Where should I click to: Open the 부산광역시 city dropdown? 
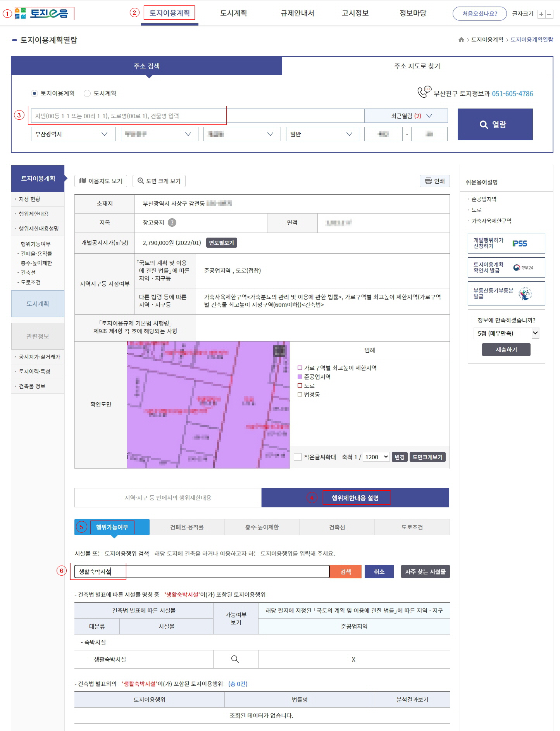(73, 134)
